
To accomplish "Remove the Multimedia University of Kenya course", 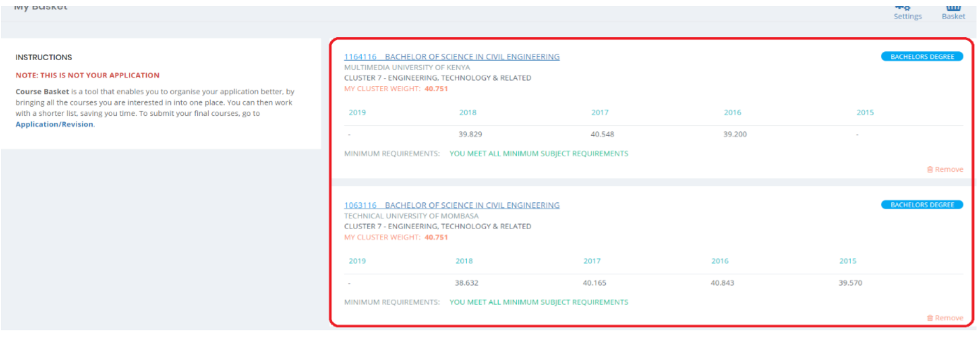I will [945, 169].
